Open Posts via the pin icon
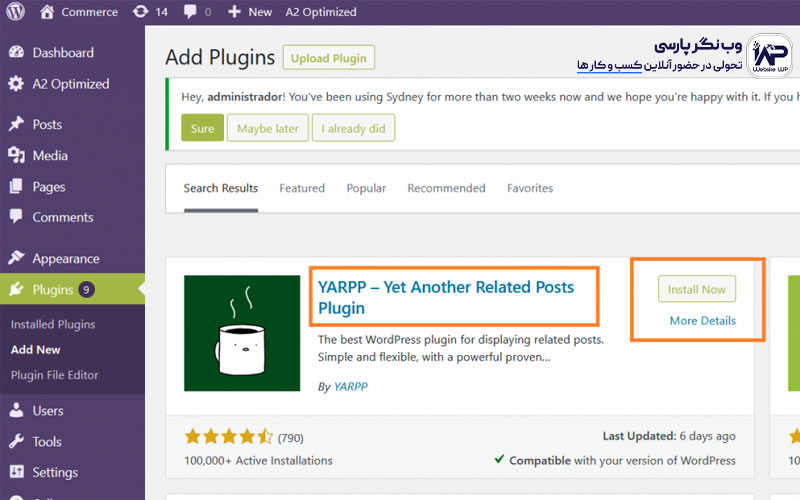Viewport: 800px width, 500px height. coord(16,125)
